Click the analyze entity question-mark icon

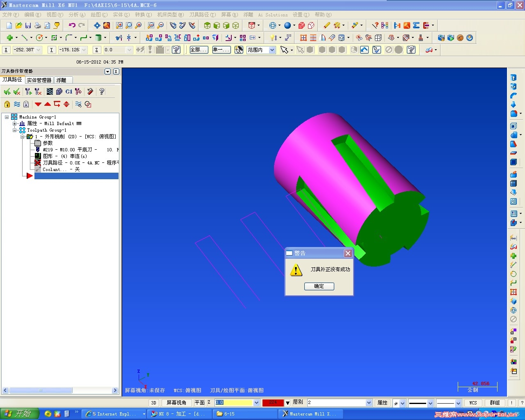coord(375,25)
